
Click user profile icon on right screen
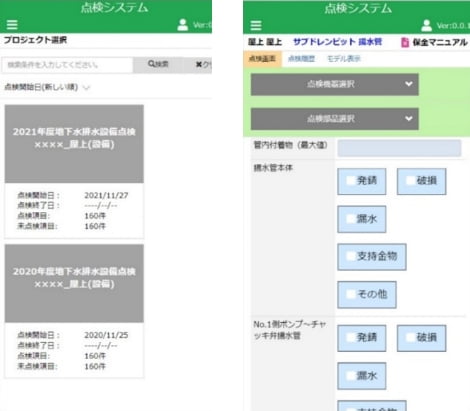(426, 26)
